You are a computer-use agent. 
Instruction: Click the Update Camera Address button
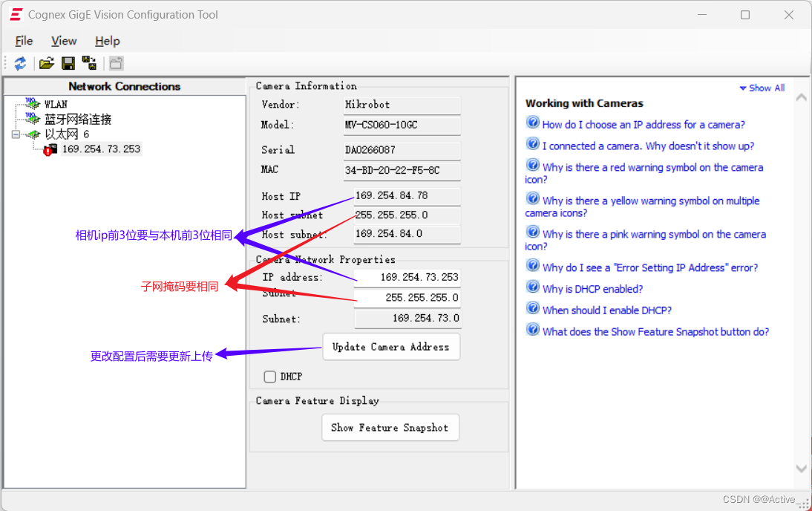click(x=391, y=347)
